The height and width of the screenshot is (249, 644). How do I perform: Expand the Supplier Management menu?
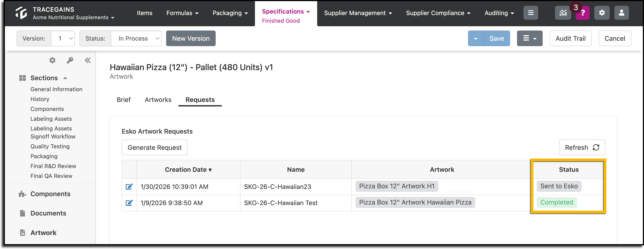(x=358, y=13)
